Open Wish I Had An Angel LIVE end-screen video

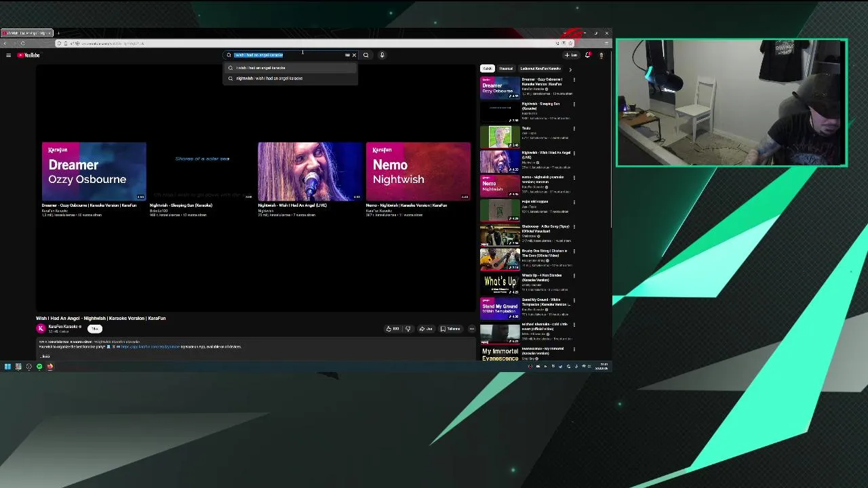pos(310,171)
